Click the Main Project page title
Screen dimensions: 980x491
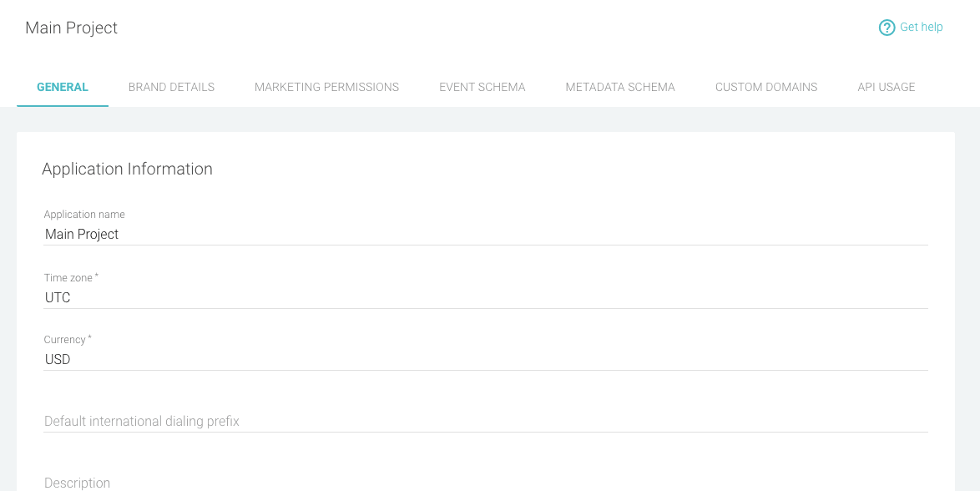pos(71,28)
